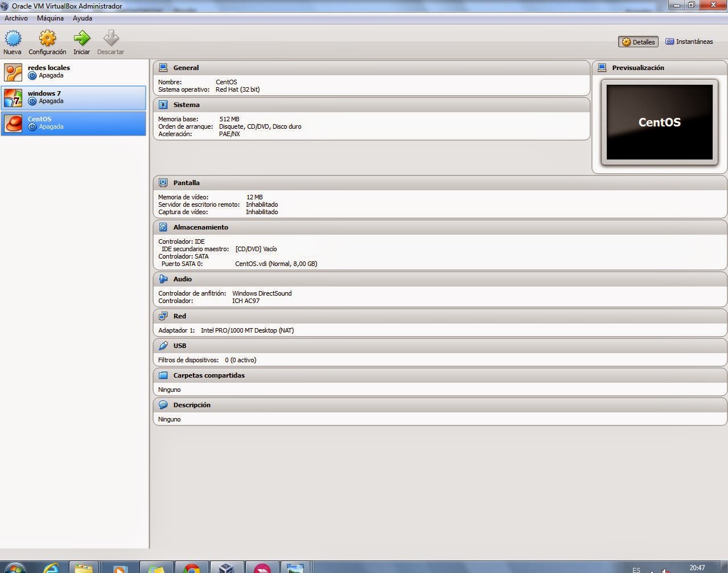
Task: Click the Apagada power icon under CentOS
Action: point(32,127)
